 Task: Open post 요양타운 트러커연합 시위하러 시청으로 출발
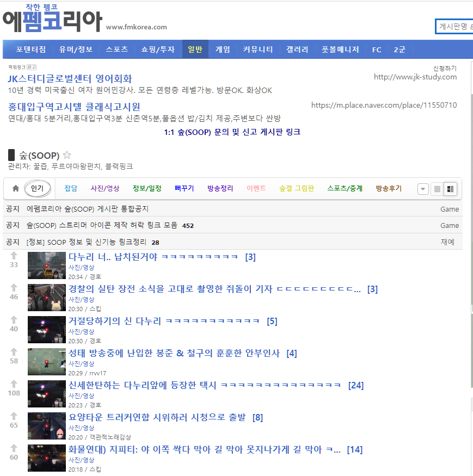[157, 417]
